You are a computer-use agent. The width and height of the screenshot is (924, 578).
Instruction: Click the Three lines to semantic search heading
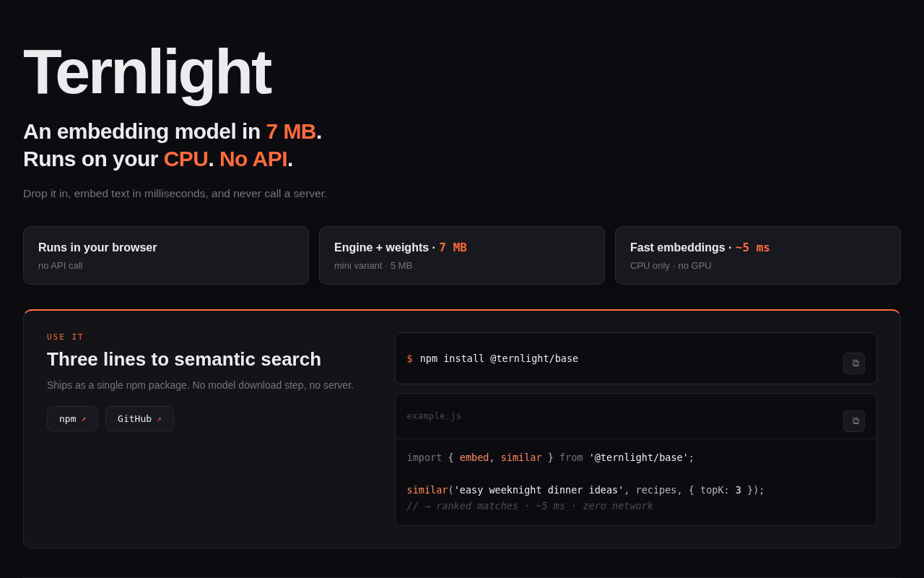pyautogui.click(x=184, y=359)
